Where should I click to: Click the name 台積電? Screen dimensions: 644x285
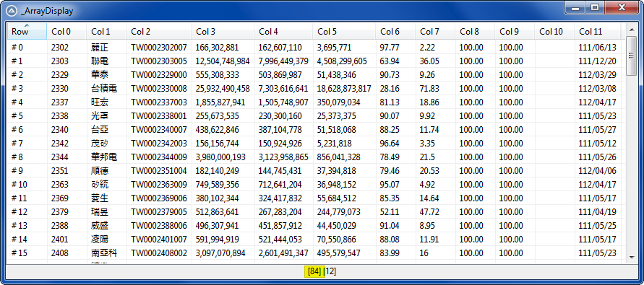pos(104,89)
